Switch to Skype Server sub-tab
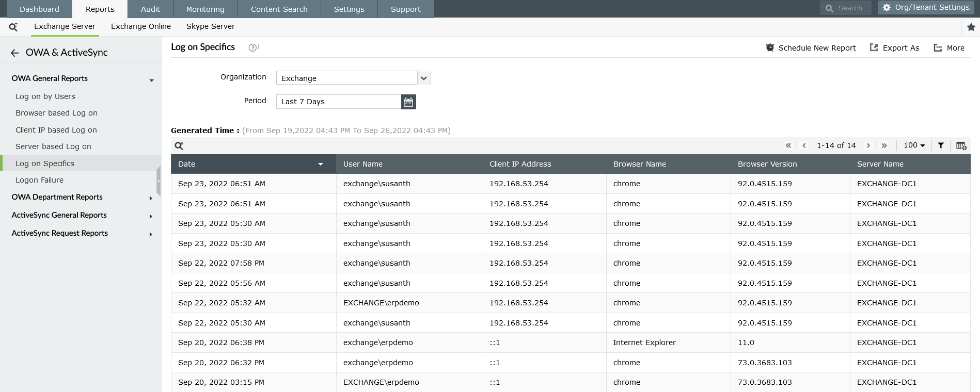The height and width of the screenshot is (392, 980). tap(211, 26)
